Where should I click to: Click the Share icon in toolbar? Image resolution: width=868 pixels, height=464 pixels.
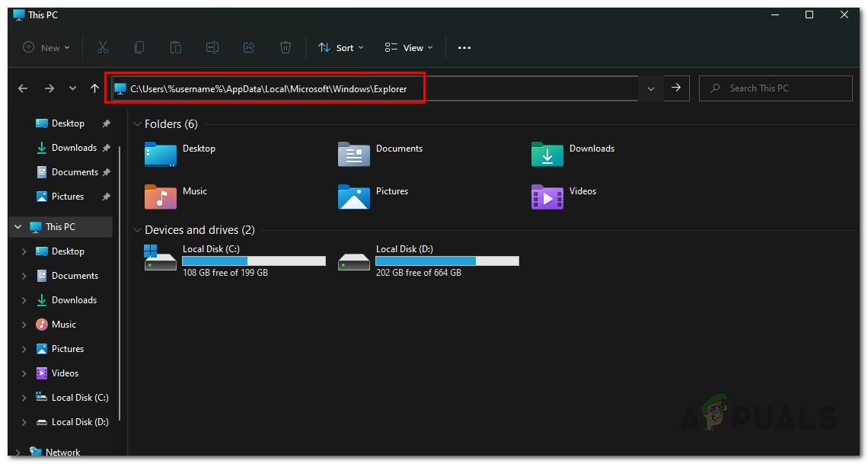click(249, 47)
